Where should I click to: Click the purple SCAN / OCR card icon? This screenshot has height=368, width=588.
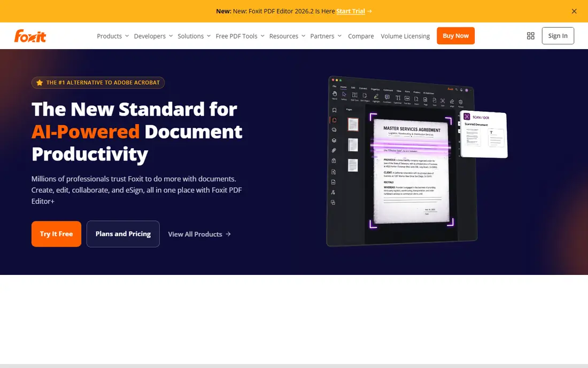(467, 116)
